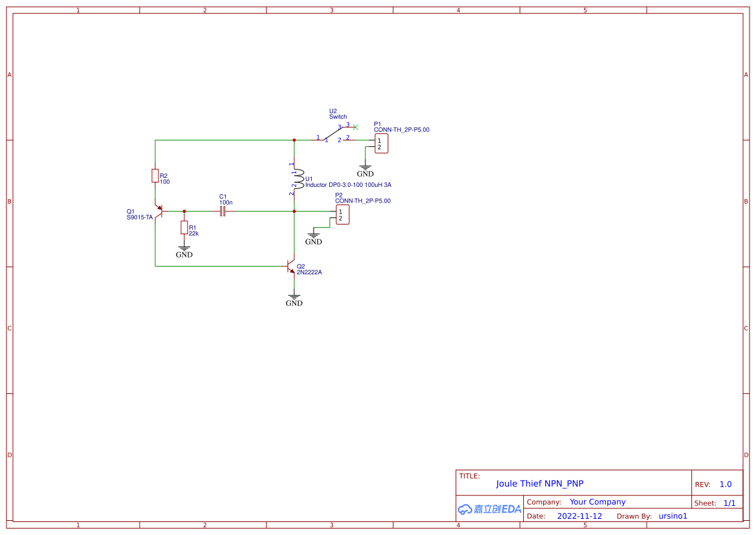Click the green no-connect X on switch pin 3
This screenshot has width=756, height=535.
356,127
